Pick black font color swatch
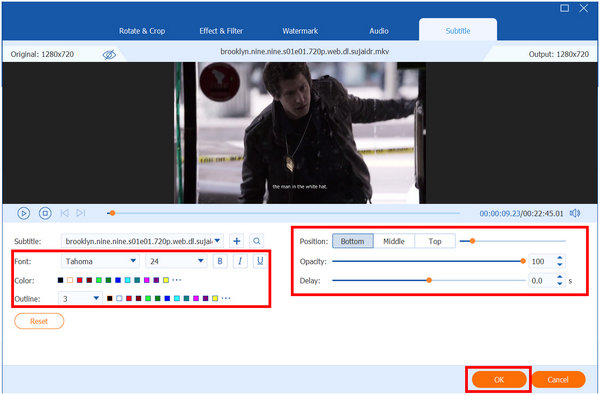This screenshot has width=600, height=395. tap(60, 280)
